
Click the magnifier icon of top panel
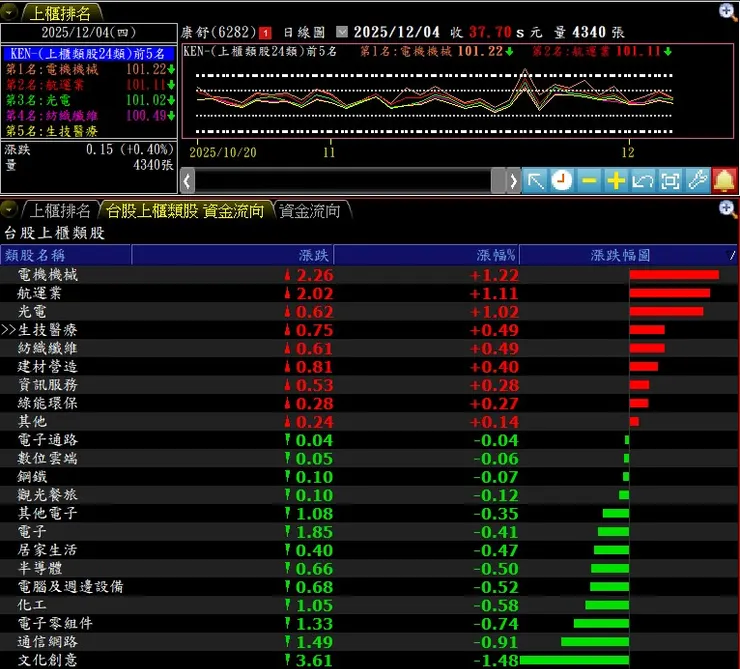click(x=728, y=11)
